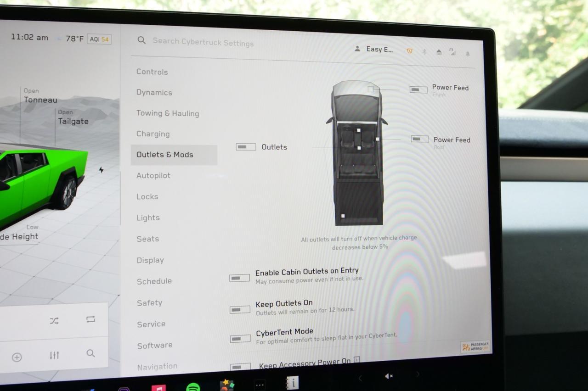
Task: Go to Lights settings
Action: (148, 218)
